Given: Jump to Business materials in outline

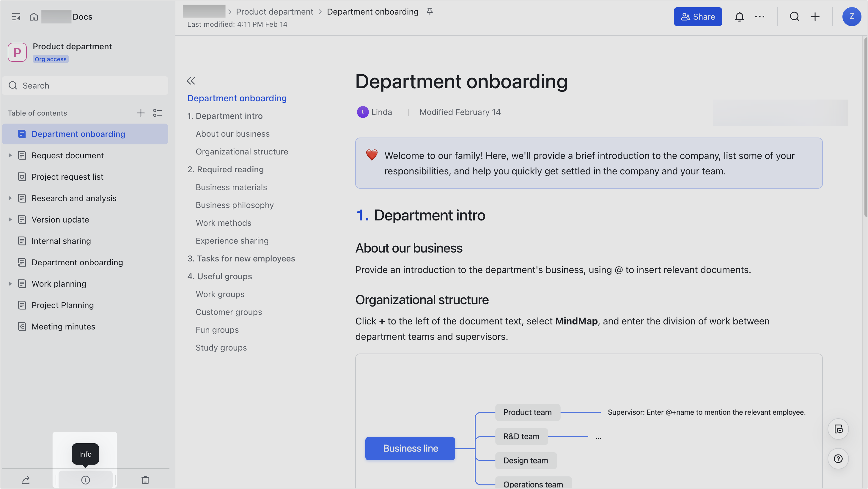Looking at the screenshot, I should tap(231, 187).
